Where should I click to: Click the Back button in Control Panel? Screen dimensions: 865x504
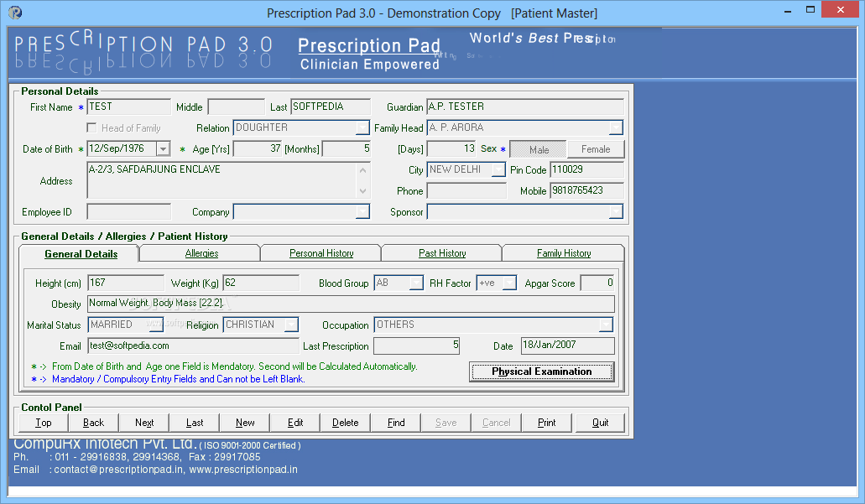point(94,423)
